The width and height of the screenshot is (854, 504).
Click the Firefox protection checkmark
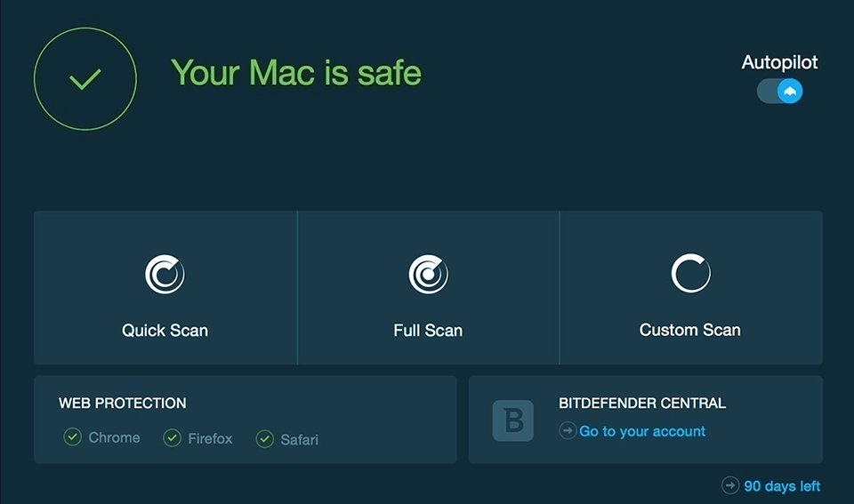pyautogui.click(x=172, y=438)
